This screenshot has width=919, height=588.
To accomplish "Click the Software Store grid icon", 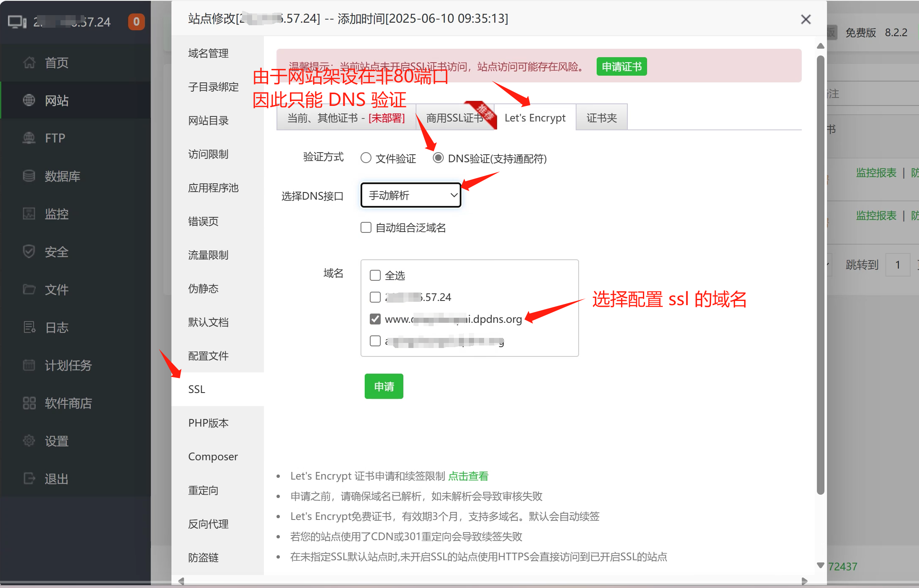I will [29, 403].
